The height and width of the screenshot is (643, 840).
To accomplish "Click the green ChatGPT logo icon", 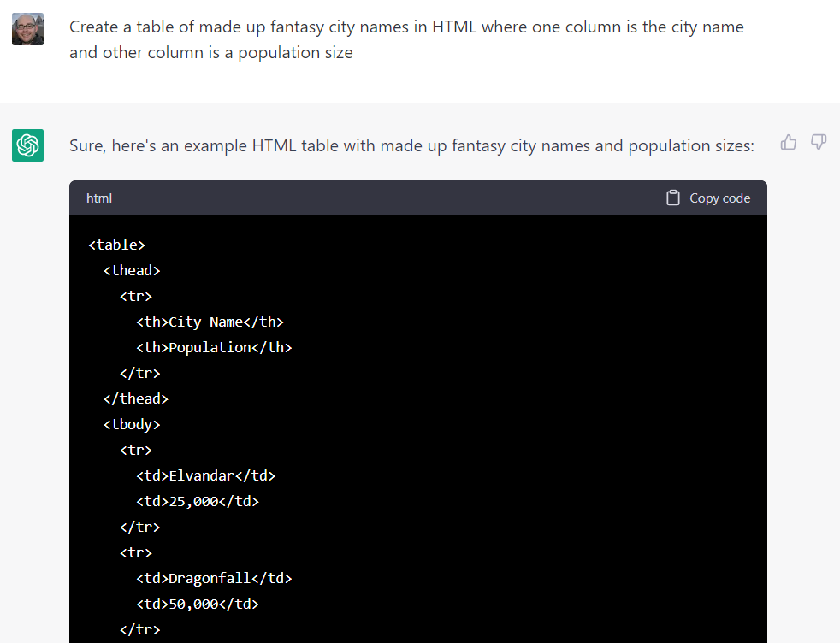I will pos(27,145).
